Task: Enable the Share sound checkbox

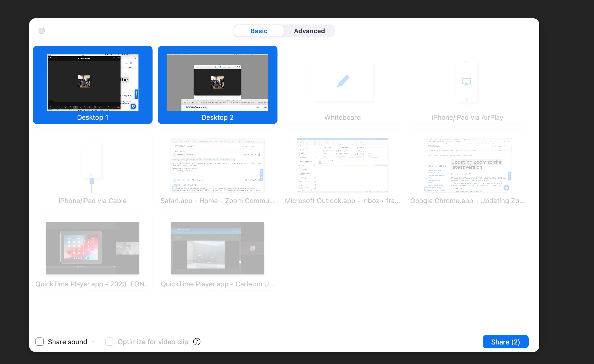Action: tap(40, 342)
